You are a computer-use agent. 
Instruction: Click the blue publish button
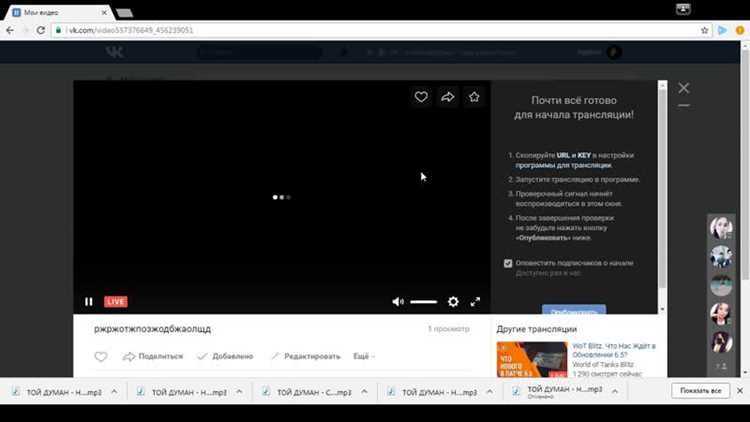574,309
